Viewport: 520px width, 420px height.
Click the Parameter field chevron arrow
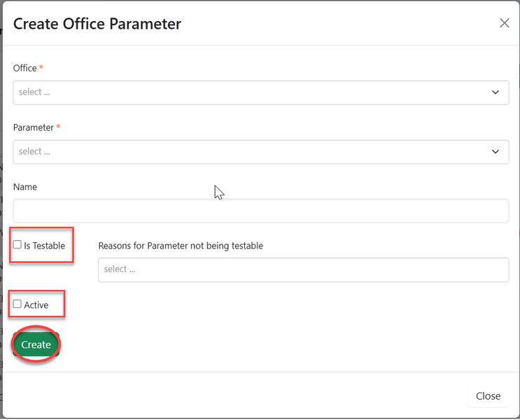496,152
